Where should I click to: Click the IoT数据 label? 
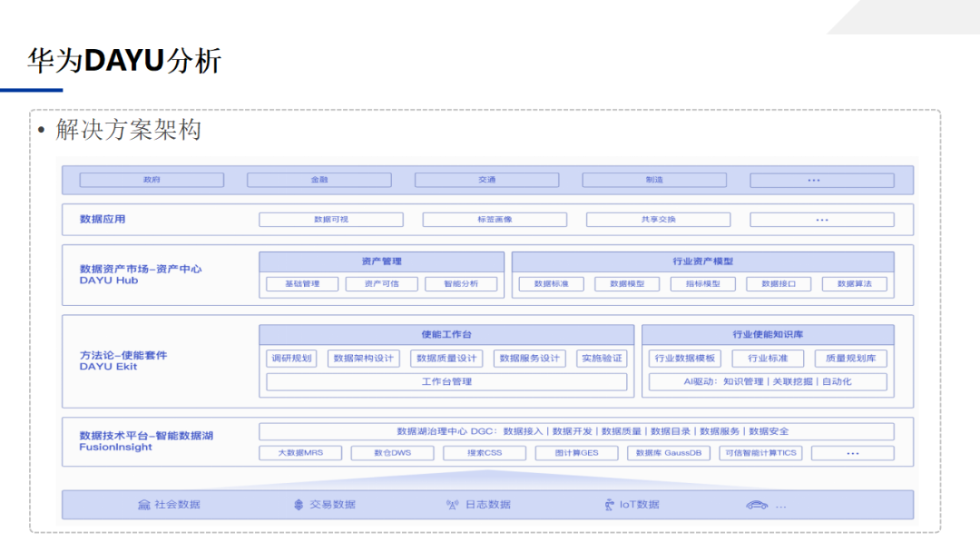click(640, 505)
